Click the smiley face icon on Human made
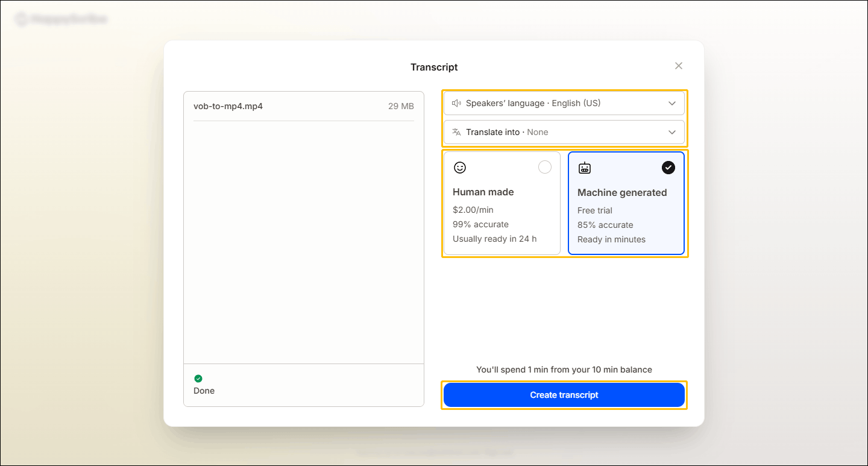 tap(460, 168)
